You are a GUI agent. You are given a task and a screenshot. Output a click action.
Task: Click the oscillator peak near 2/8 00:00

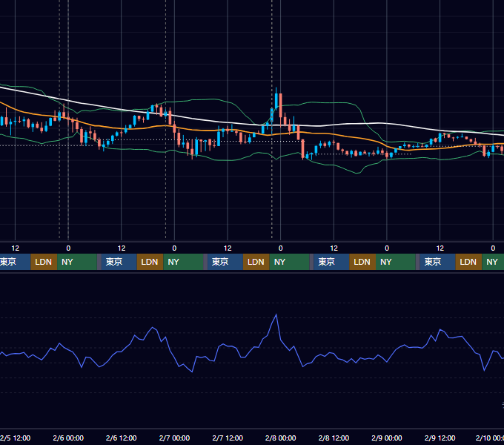tap(276, 314)
